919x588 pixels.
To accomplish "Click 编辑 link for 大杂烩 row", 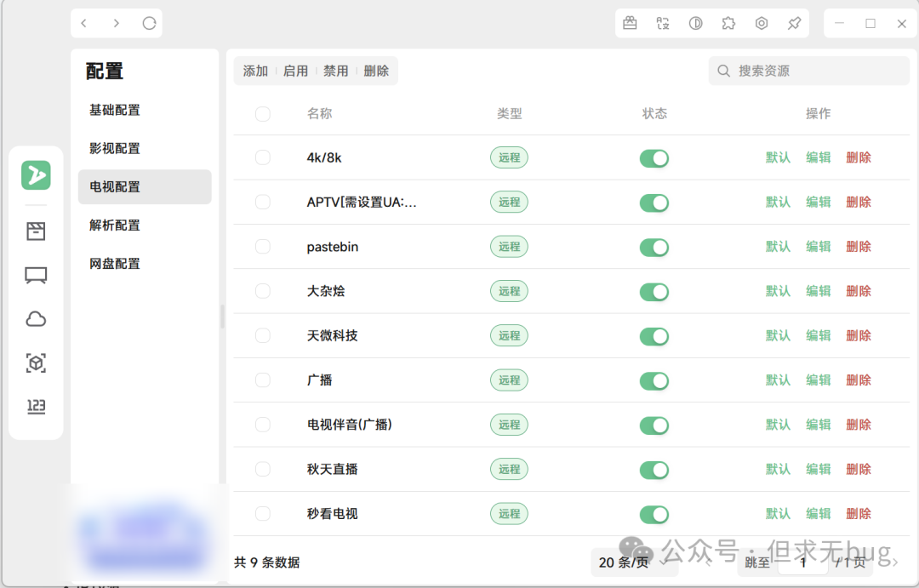I will [x=818, y=291].
